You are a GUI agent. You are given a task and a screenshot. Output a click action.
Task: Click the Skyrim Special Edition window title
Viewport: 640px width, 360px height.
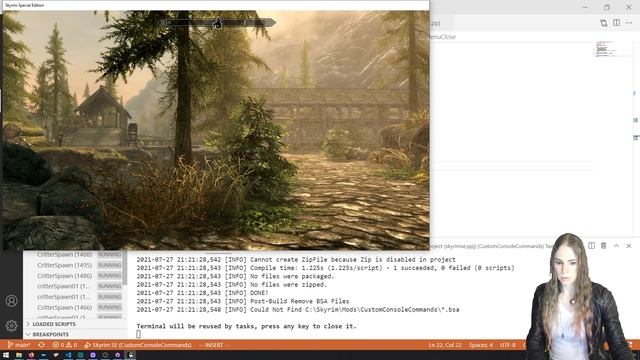pos(24,5)
